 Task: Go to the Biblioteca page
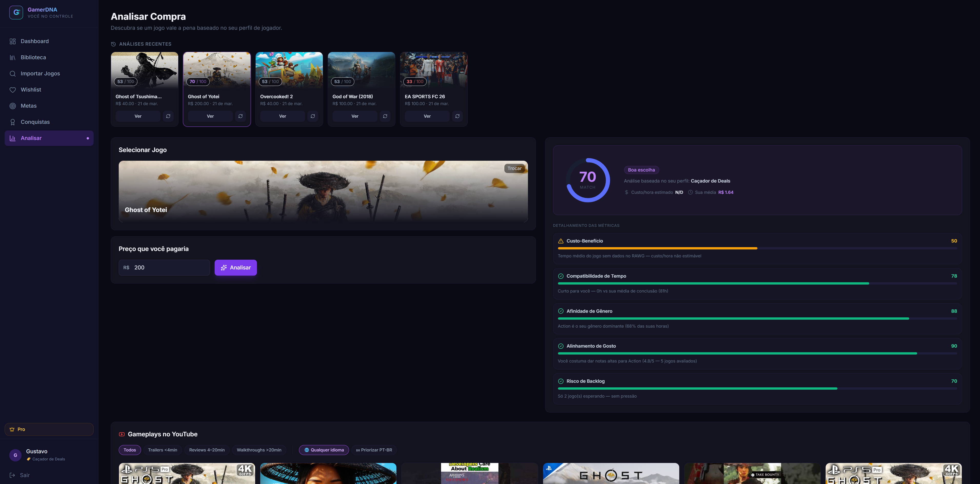point(49,57)
